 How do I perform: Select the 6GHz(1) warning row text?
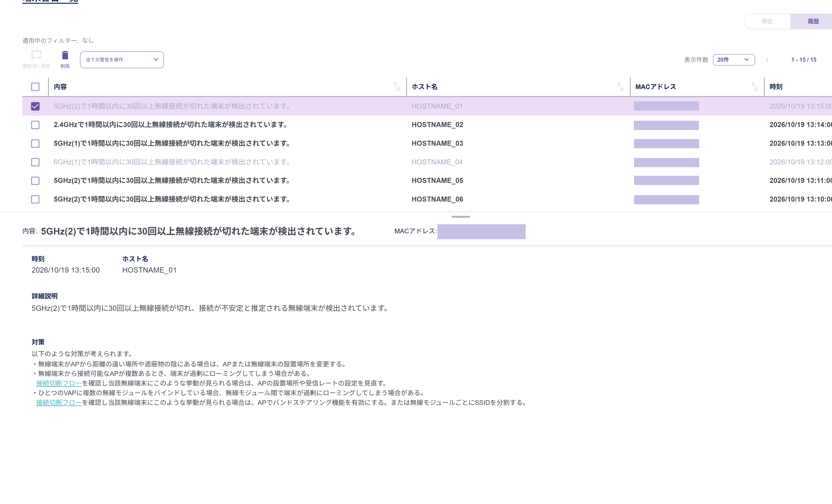tap(172, 162)
